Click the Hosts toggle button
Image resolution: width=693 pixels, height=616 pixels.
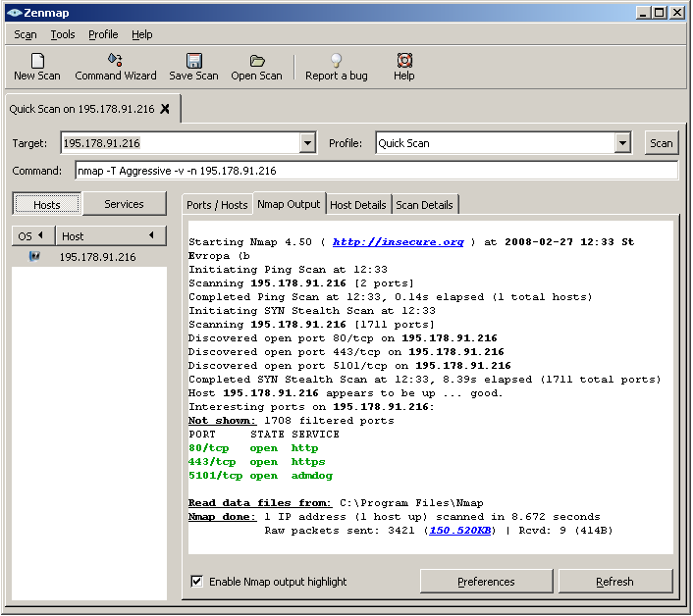click(47, 204)
